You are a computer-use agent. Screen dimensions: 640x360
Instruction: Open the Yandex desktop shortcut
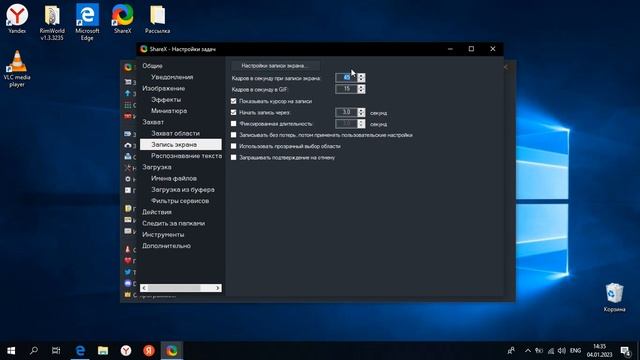point(17,18)
